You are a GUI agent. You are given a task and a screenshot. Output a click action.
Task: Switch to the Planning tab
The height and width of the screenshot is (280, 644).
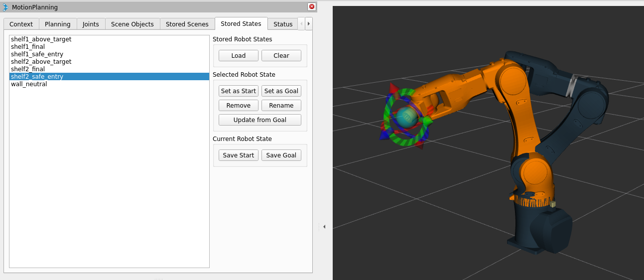point(58,24)
